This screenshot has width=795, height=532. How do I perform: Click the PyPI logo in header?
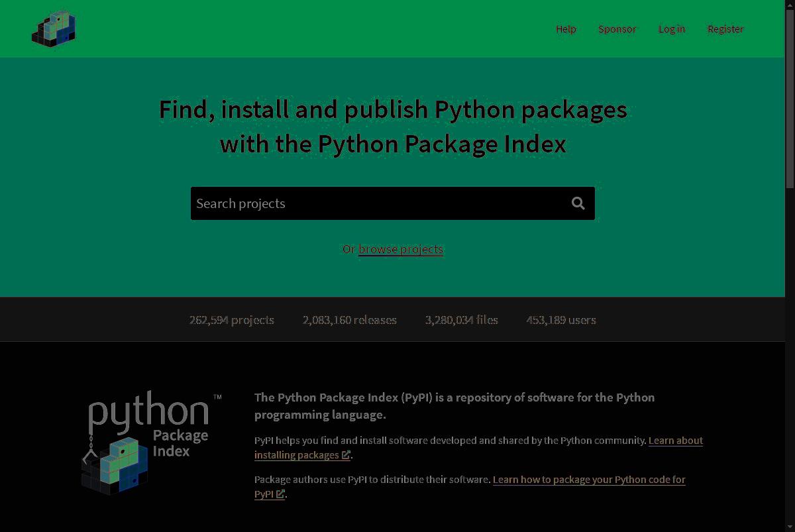(54, 28)
